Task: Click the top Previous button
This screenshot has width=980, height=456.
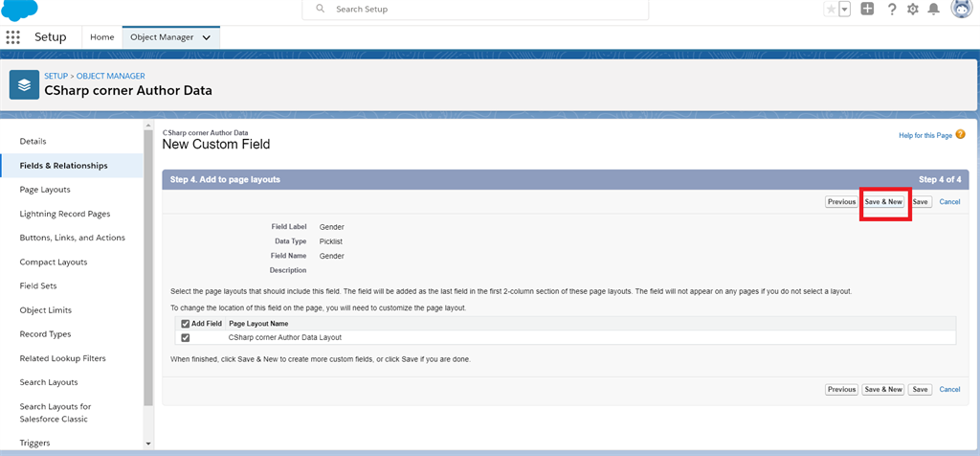Action: tap(841, 202)
